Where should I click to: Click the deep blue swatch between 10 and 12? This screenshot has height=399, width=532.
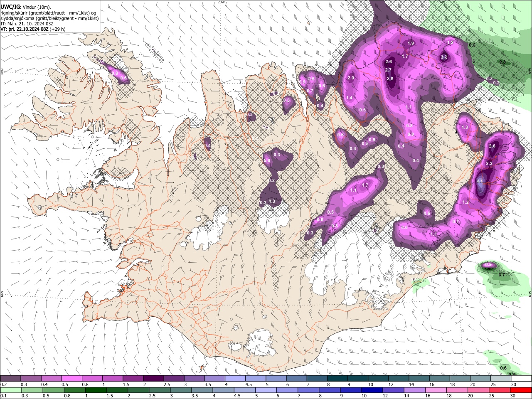click(x=372, y=390)
